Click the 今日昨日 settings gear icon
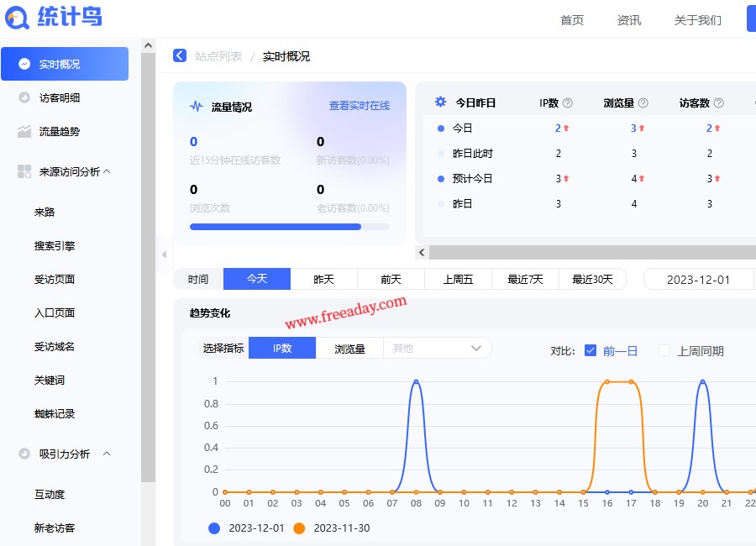The image size is (756, 546). coord(440,102)
